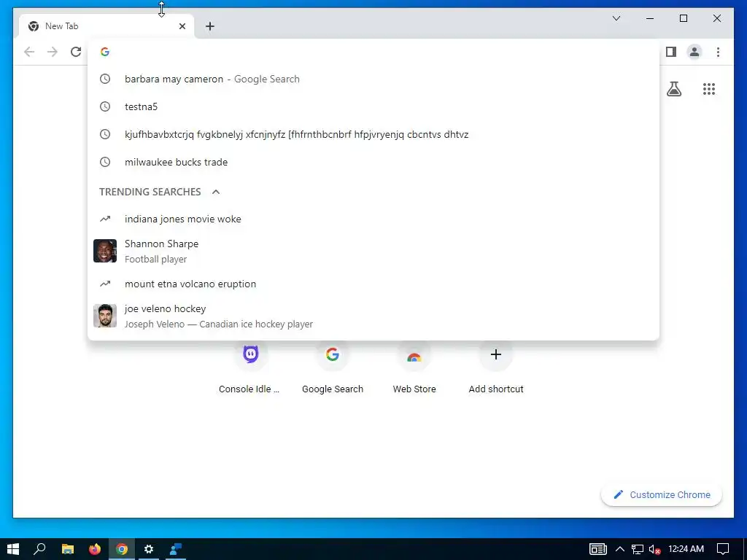The image size is (747, 560).
Task: Open the Google apps grid
Action: click(x=709, y=89)
